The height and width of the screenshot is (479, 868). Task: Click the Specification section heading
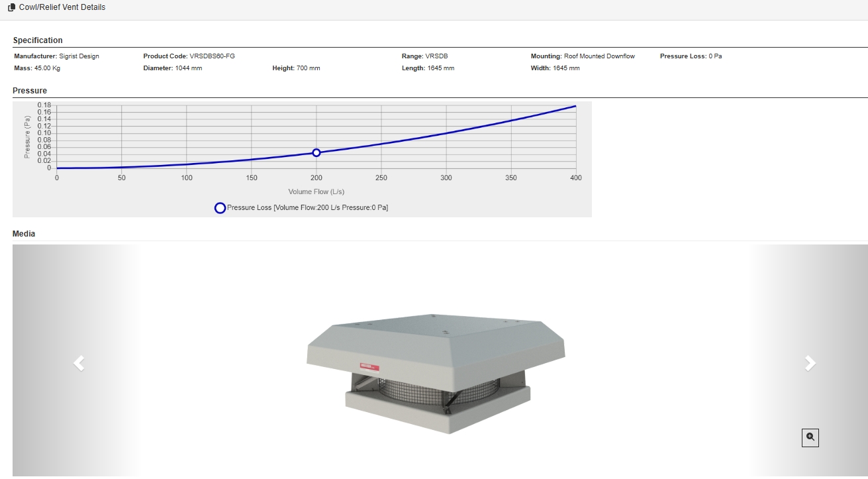pos(38,40)
